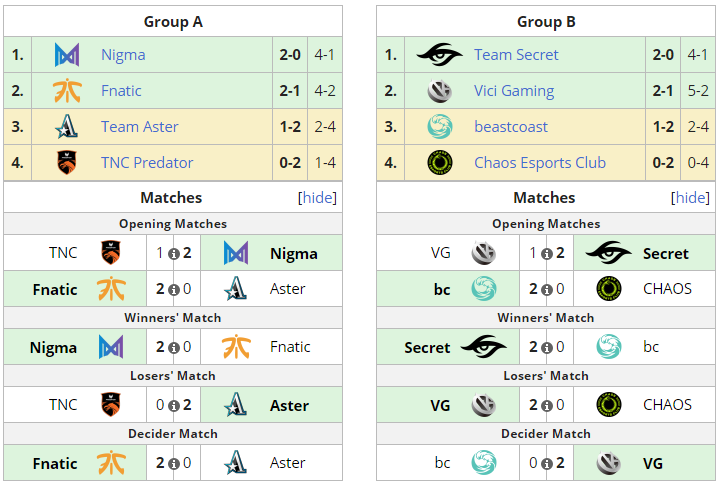Open the Vici Gaming team link
This screenshot has height=491, width=721.
[x=513, y=91]
